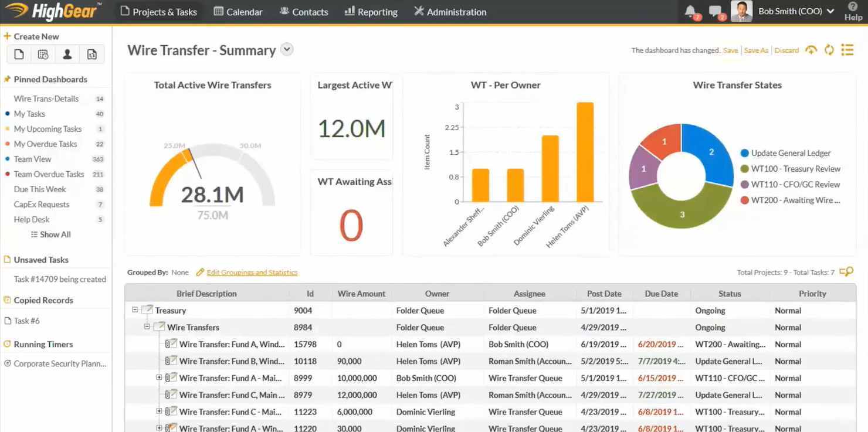Click the My Overdue Tasks count badge 22
The image size is (868, 432).
tap(100, 144)
